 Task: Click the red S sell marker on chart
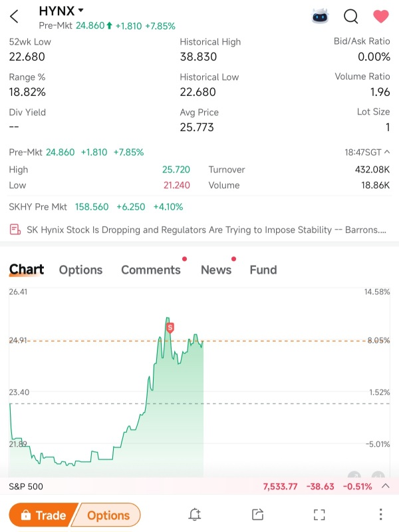click(x=170, y=328)
